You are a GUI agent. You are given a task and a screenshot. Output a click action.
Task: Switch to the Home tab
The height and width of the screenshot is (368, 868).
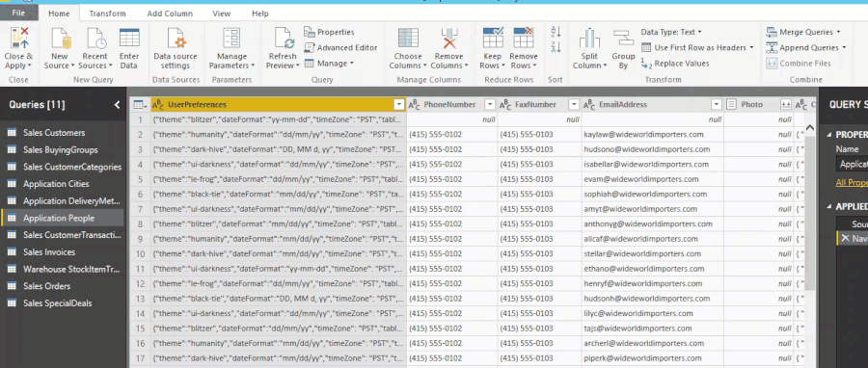pyautogui.click(x=59, y=13)
